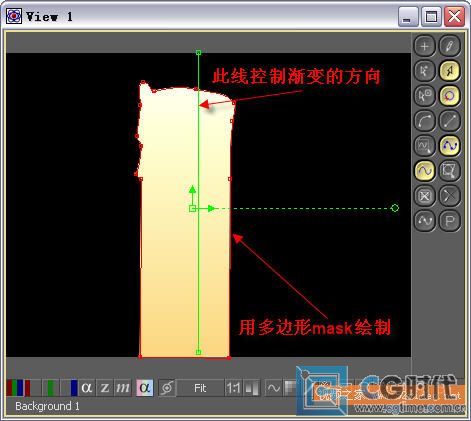This screenshot has height=421, width=471.
Task: Click the green square center handle
Action: point(192,209)
